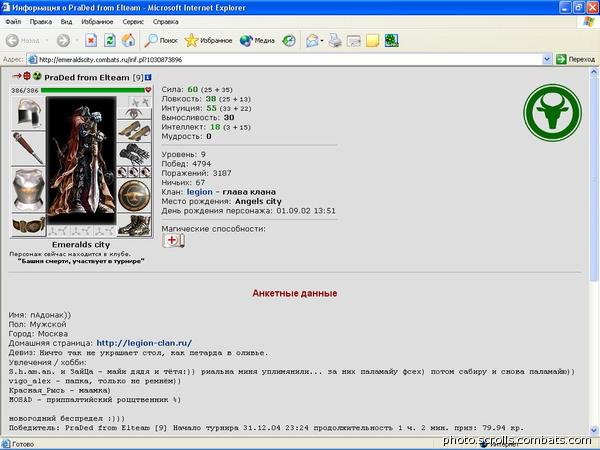Screen dimensions: 600x450
Task: Expand the Mail button dropdown arrow
Action: 322,40
